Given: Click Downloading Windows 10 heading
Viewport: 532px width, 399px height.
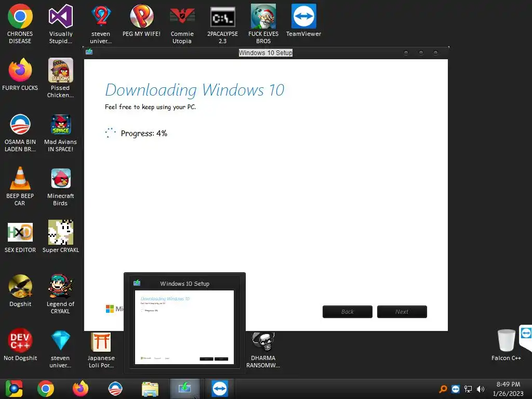Looking at the screenshot, I should (195, 90).
